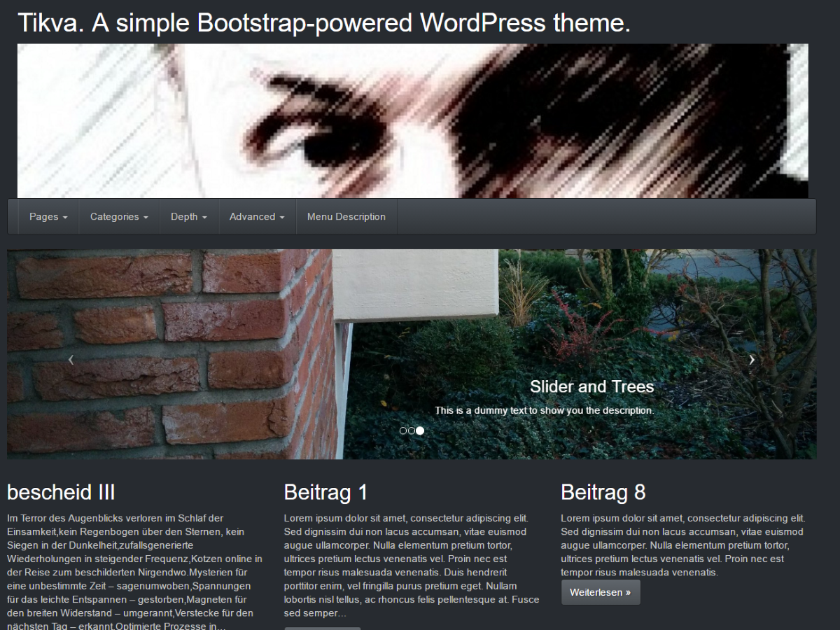This screenshot has width=840, height=630.
Task: Select the Menu Description navigation item
Action: click(346, 216)
